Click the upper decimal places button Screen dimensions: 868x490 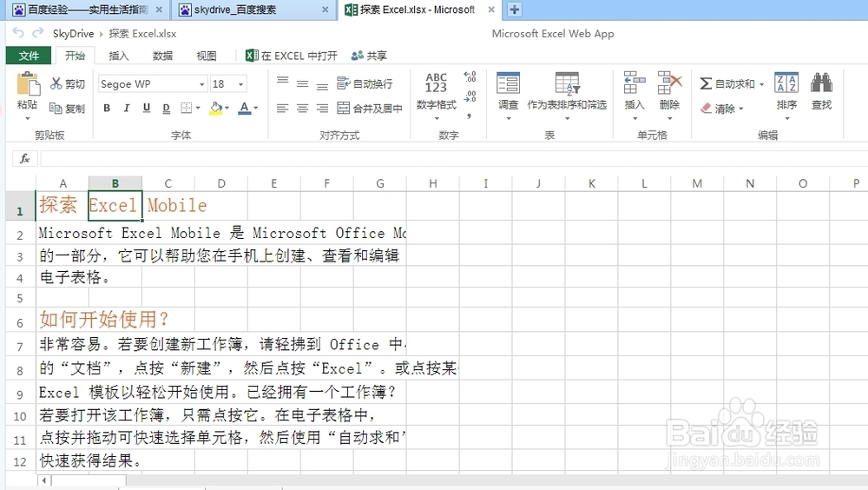pos(470,76)
